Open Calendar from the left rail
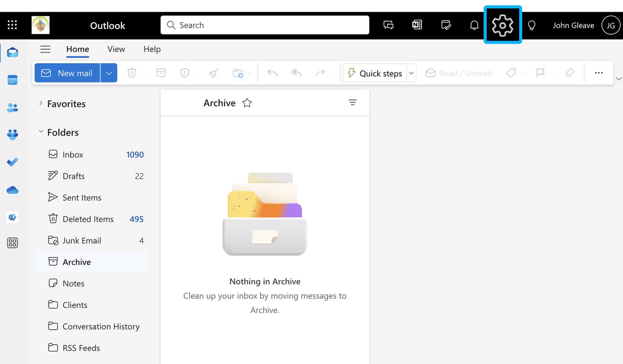This screenshot has height=364, width=623. (13, 80)
